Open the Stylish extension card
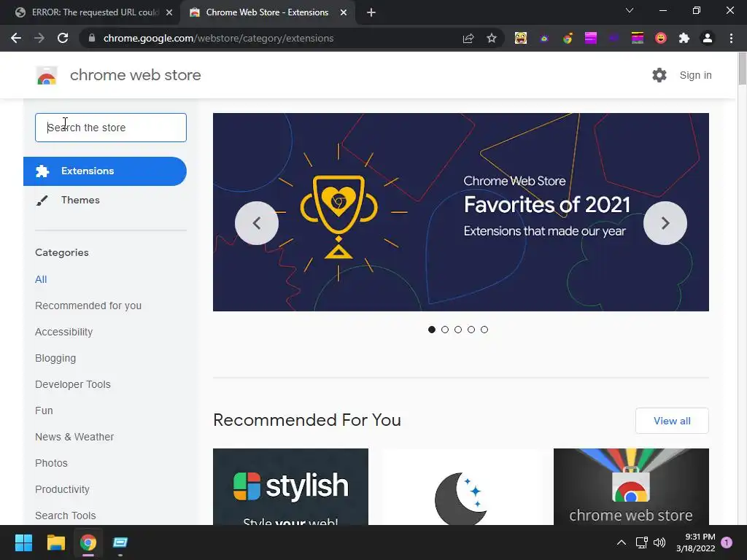 tap(290, 486)
